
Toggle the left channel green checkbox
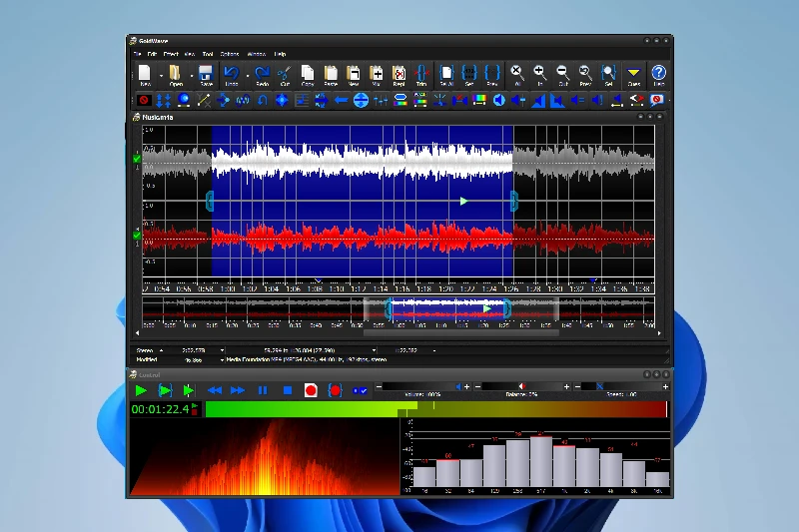click(x=137, y=159)
